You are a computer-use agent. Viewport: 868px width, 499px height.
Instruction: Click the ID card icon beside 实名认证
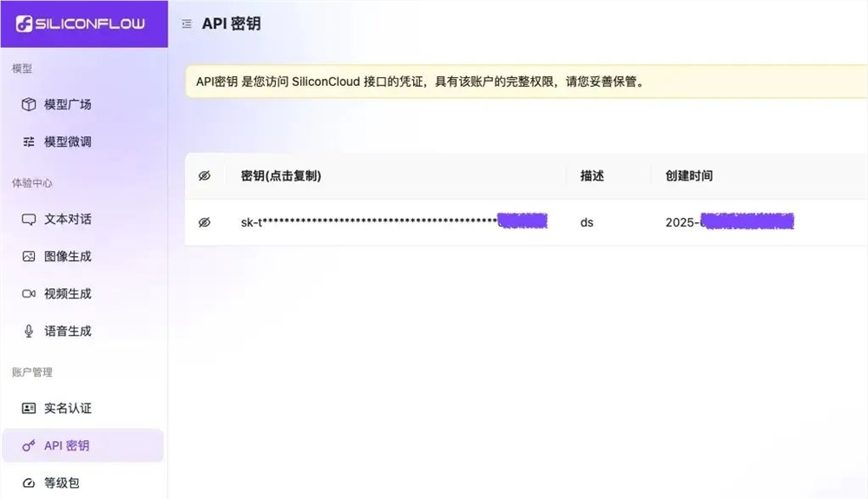click(x=29, y=408)
